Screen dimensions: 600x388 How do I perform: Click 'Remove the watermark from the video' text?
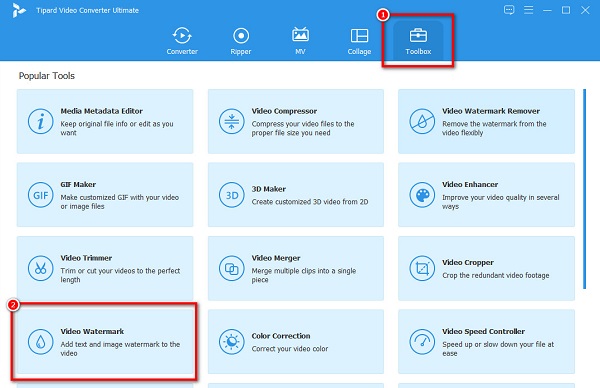click(494, 128)
